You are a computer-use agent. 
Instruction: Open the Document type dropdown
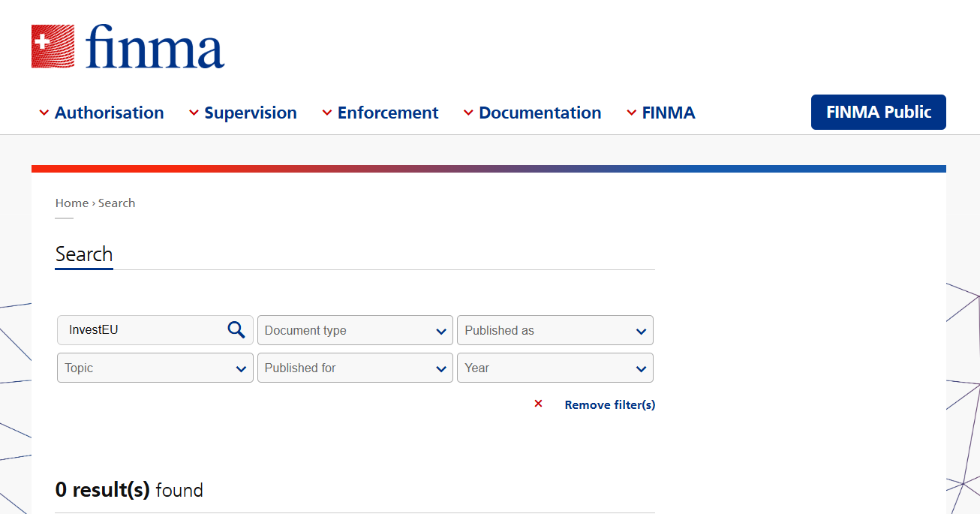pos(355,330)
